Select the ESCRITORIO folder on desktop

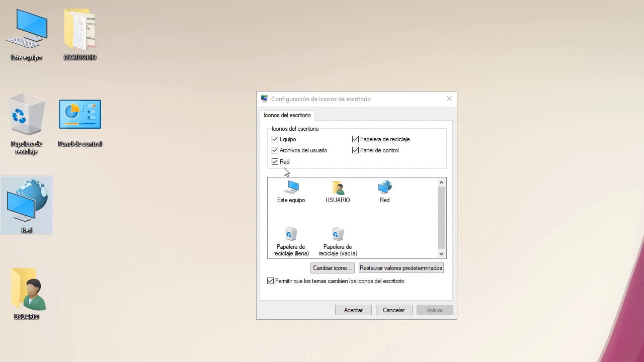[79, 34]
